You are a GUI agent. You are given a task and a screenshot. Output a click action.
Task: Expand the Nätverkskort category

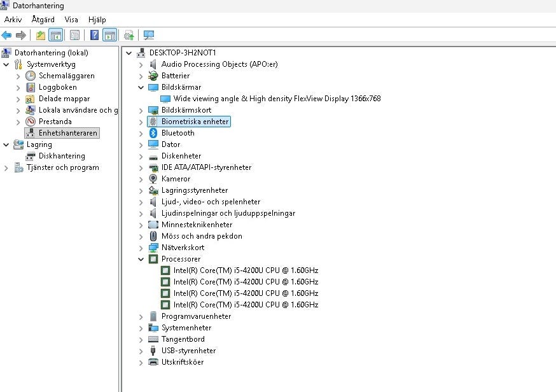point(141,248)
